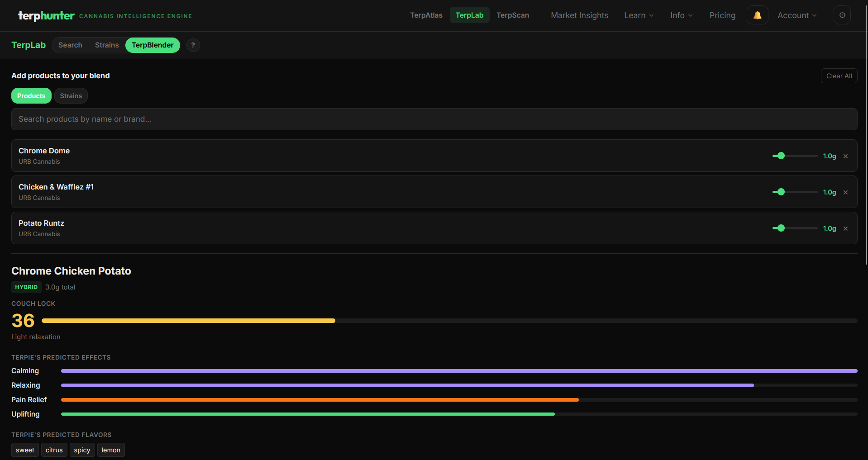Open the Pricing page link
The image size is (868, 460).
[722, 15]
